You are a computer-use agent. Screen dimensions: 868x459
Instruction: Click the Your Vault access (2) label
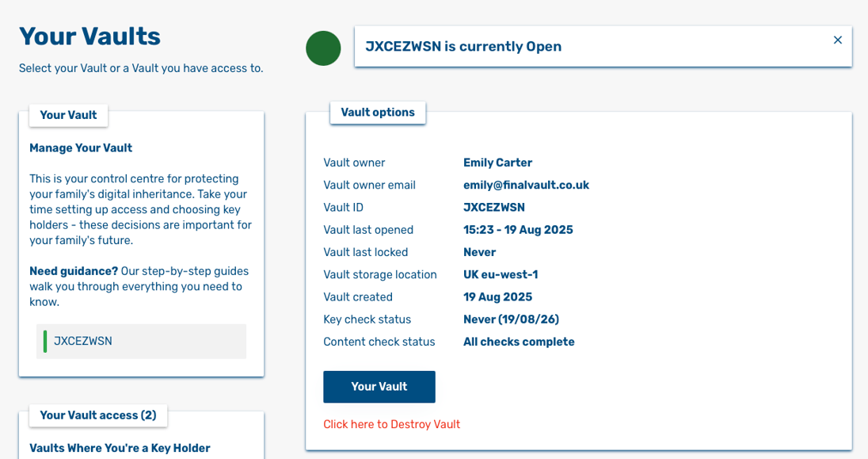coord(97,415)
